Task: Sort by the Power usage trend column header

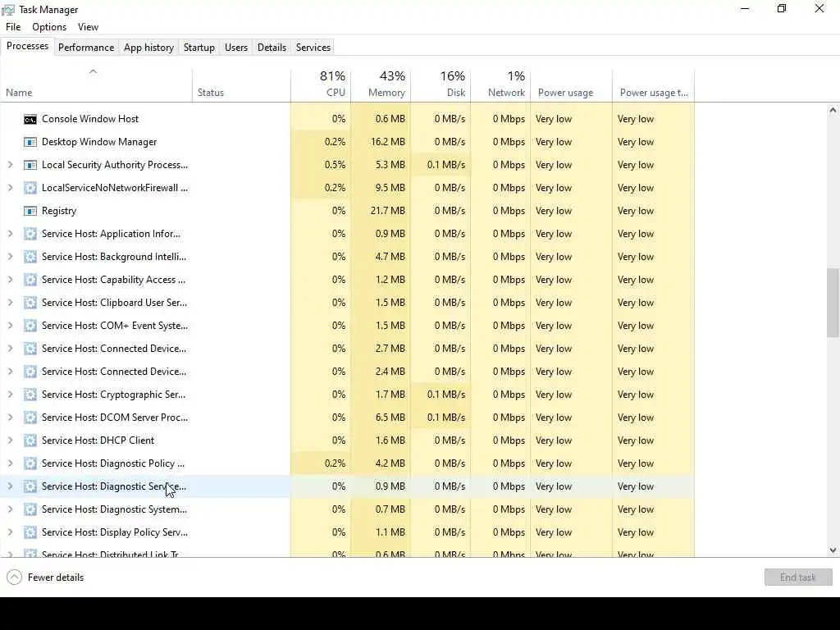Action: (x=654, y=85)
